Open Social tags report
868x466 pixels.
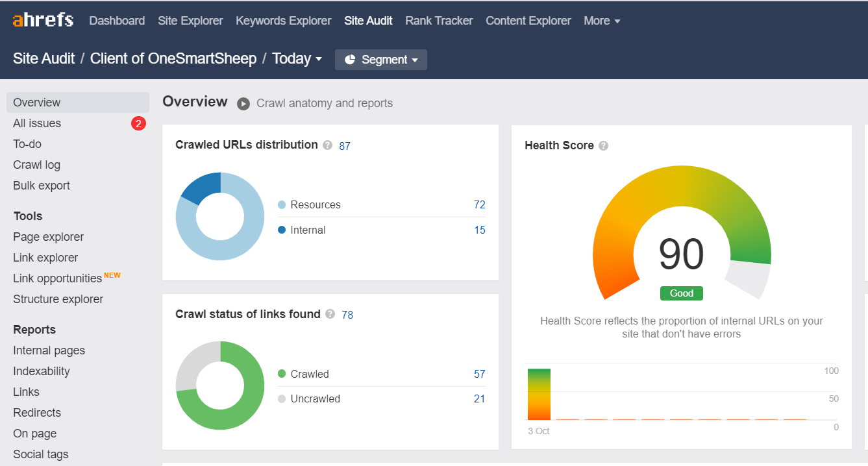pos(41,454)
